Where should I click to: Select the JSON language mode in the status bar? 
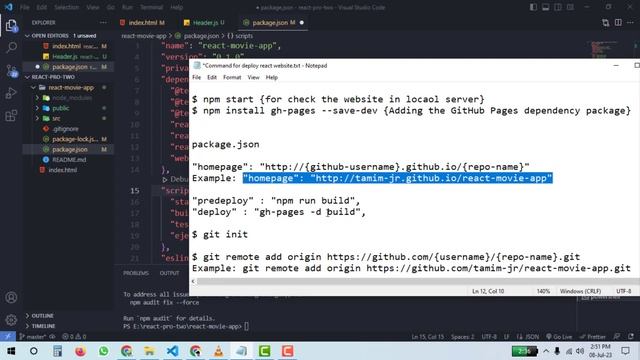coord(532,337)
